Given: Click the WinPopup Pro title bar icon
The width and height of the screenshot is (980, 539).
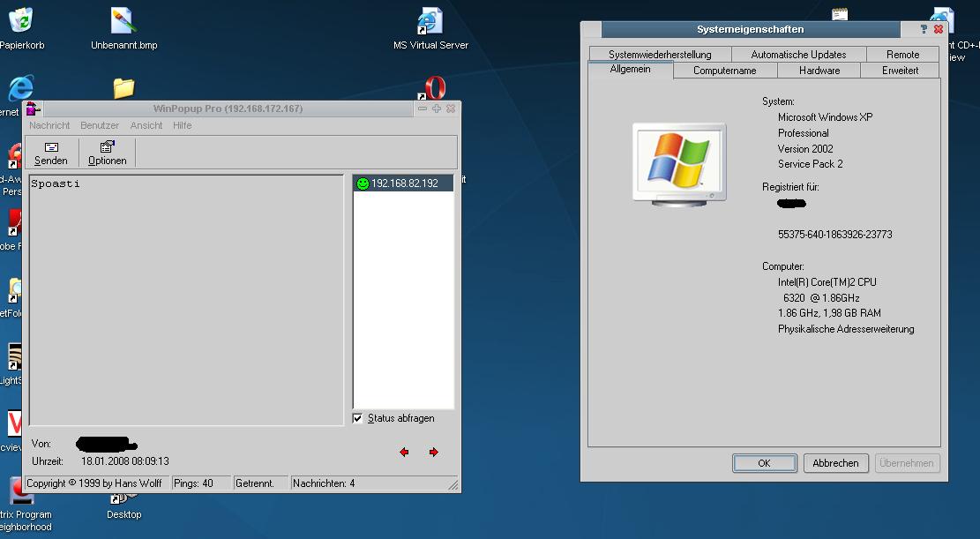Looking at the screenshot, I should point(34,109).
